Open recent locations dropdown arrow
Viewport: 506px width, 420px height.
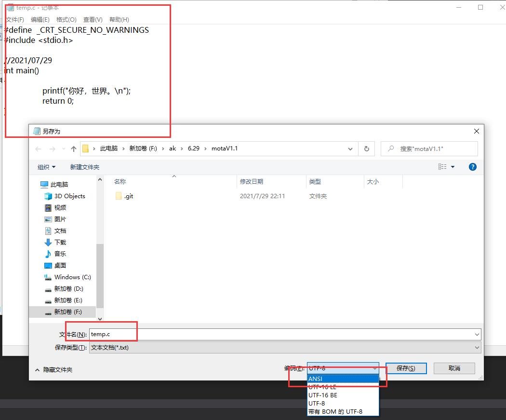pyautogui.click(x=64, y=149)
